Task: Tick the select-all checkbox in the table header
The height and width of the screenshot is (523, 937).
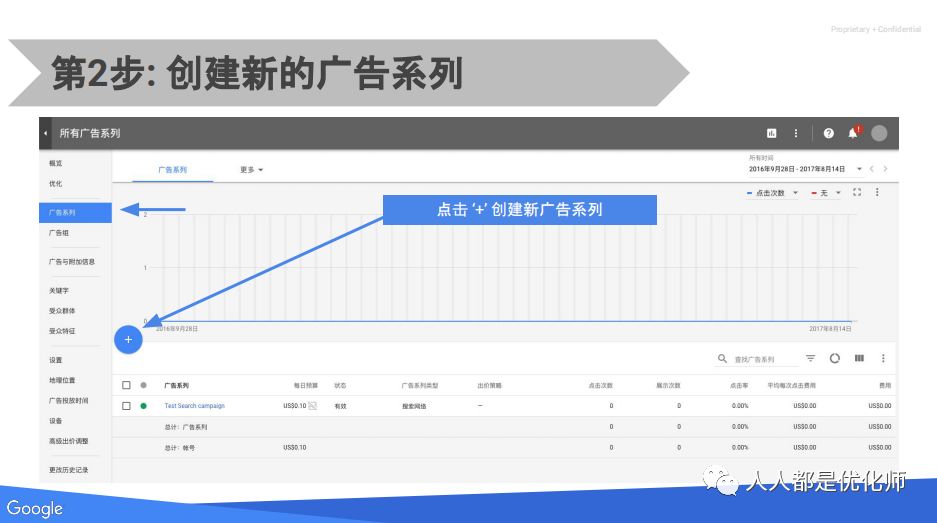Action: pos(126,385)
